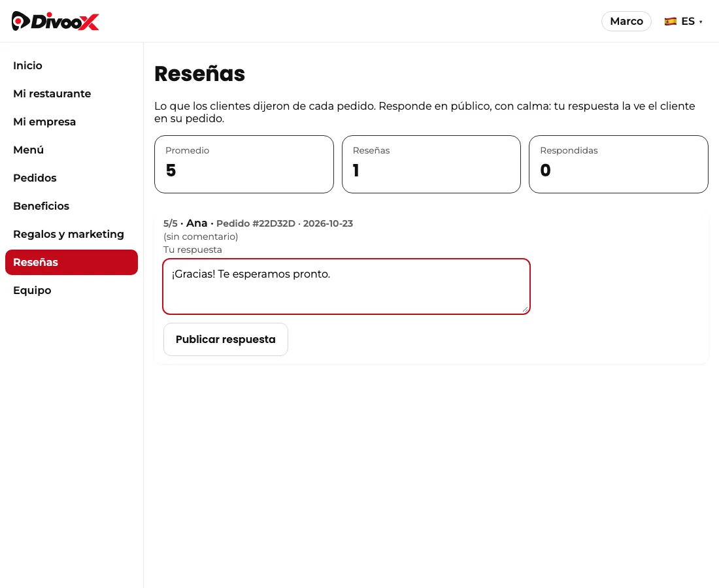The height and width of the screenshot is (588, 719).
Task: Click the Respondidas stat card
Action: pos(618,164)
